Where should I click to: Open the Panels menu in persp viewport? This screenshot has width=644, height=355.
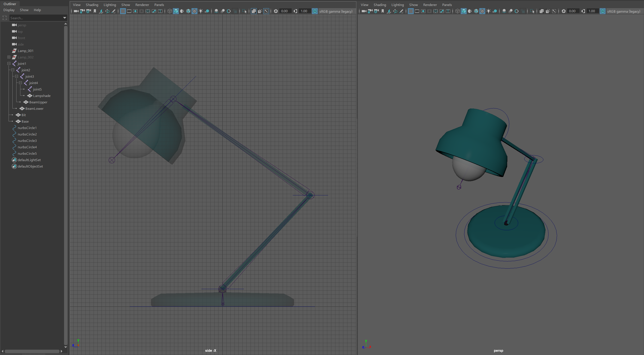pyautogui.click(x=447, y=5)
